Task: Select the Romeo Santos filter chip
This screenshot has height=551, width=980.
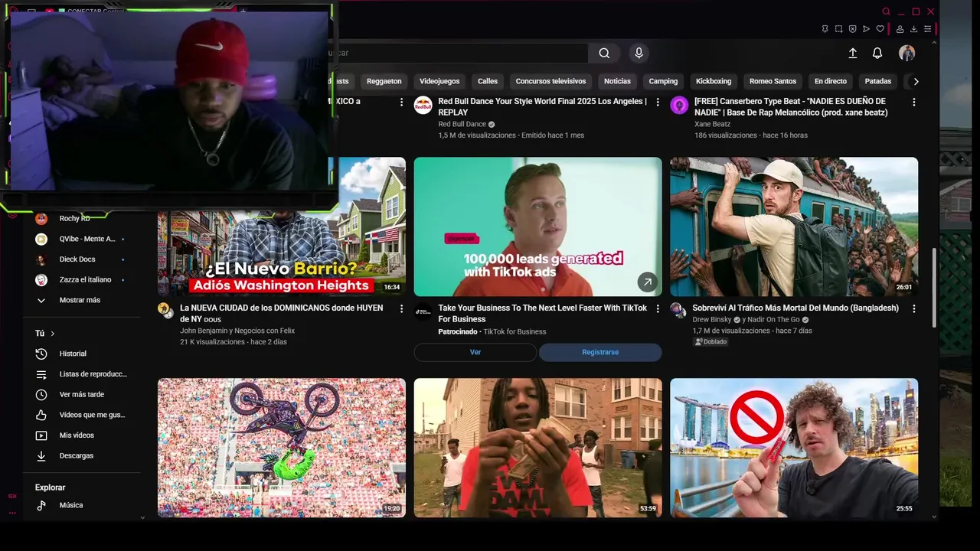Action: pos(773,81)
